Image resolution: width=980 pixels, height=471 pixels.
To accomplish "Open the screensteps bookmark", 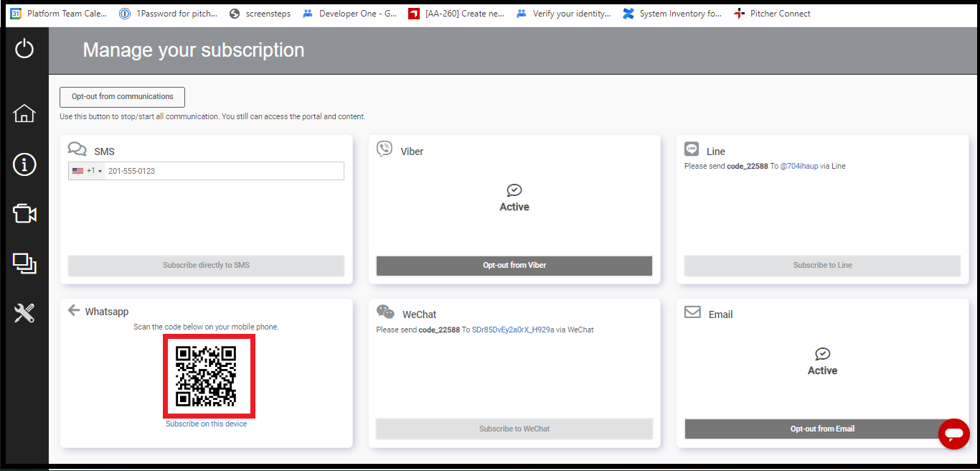I will coord(267,14).
